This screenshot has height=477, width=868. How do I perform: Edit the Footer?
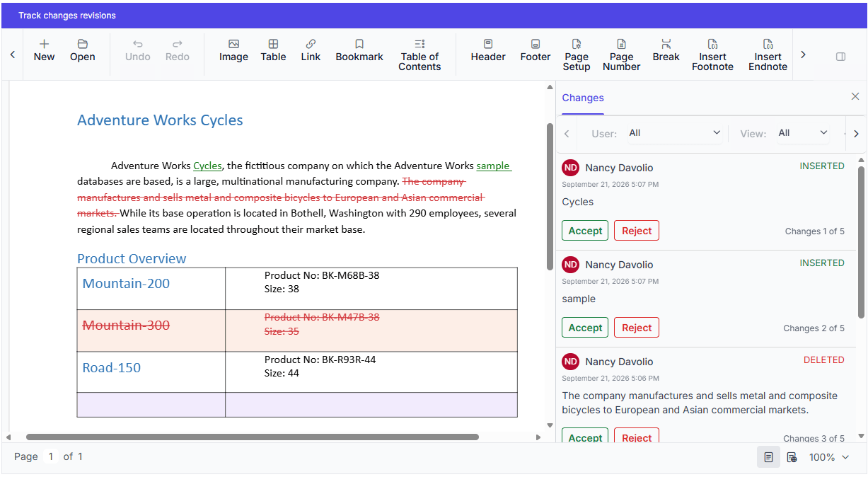[536, 50]
